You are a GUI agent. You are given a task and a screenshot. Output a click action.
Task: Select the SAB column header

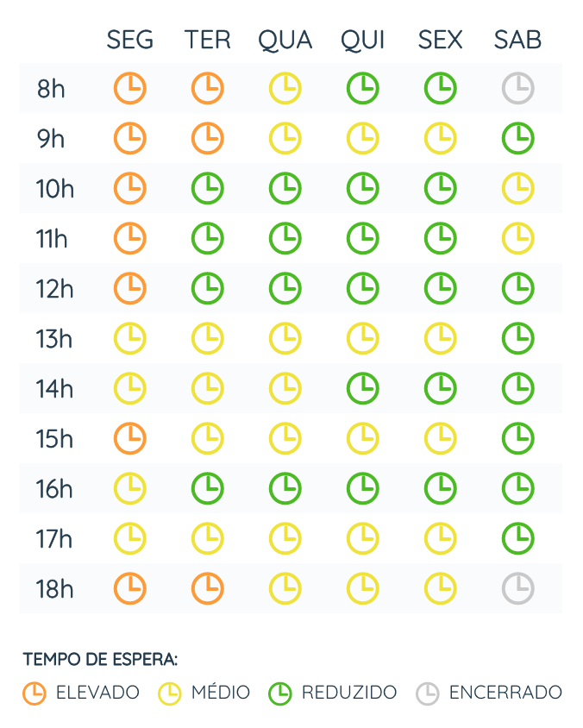(518, 40)
